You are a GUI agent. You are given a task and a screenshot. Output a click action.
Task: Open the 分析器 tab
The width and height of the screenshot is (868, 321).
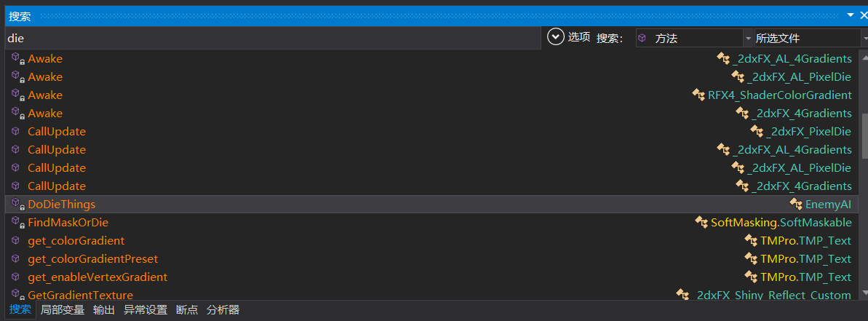pos(223,310)
